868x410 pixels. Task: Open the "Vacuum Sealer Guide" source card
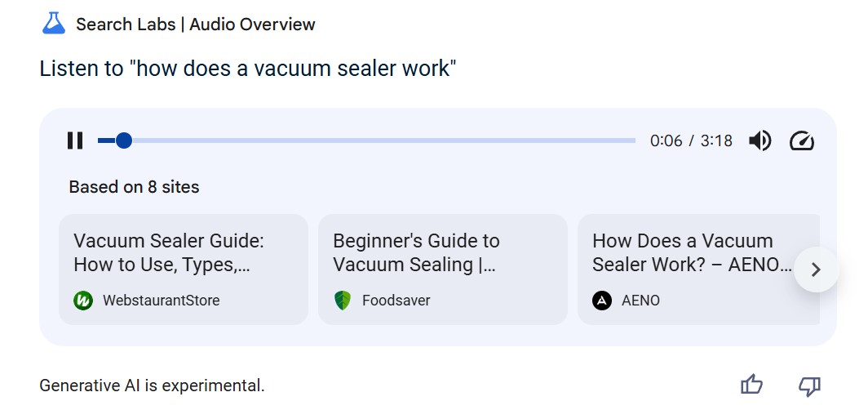point(183,253)
